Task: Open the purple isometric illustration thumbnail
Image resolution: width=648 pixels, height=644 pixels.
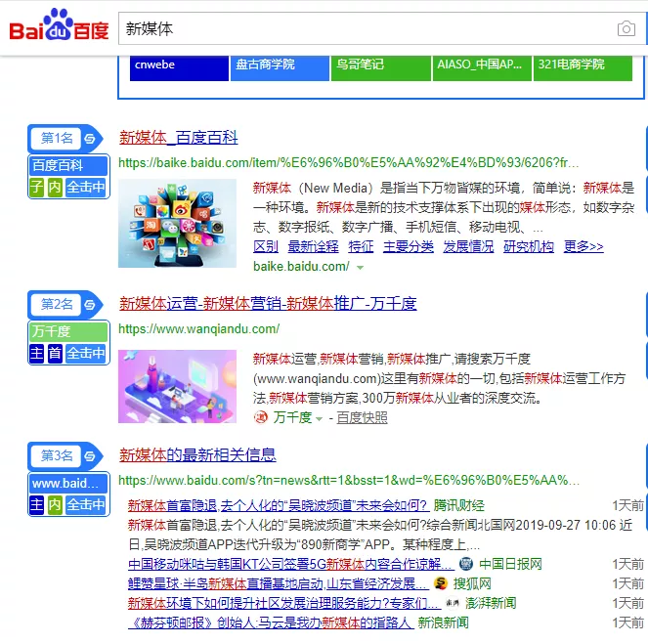Action: point(177,386)
